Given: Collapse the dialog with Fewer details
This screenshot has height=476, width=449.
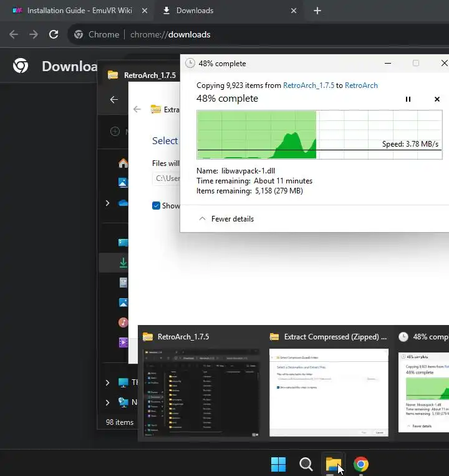Looking at the screenshot, I should pos(226,219).
